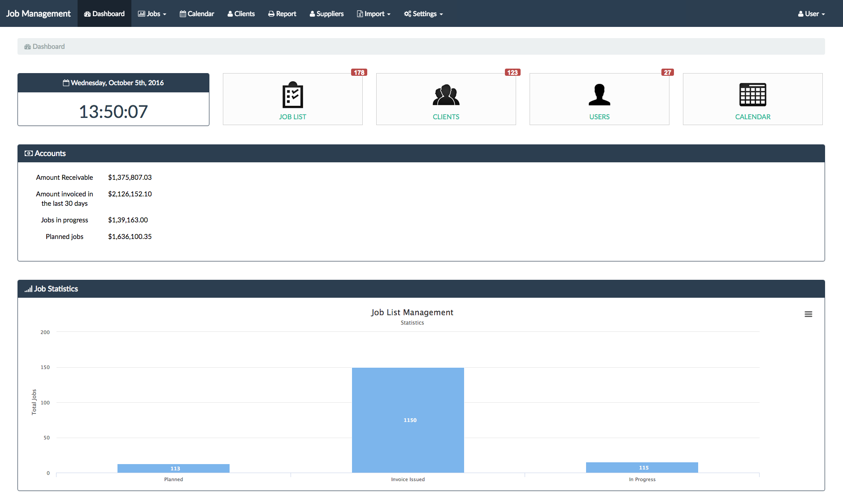Click the In Progress bar labeled 115

coord(642,468)
